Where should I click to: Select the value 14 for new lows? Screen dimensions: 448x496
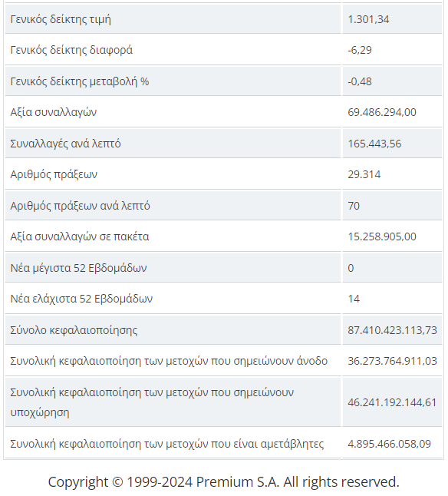click(354, 299)
